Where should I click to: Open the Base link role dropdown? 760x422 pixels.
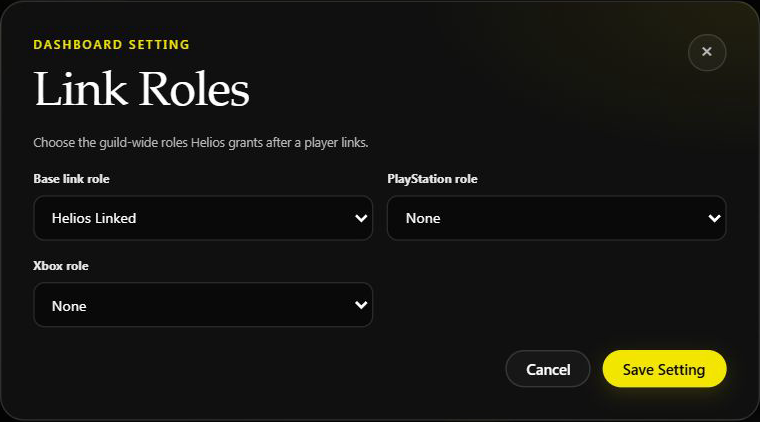pyautogui.click(x=203, y=218)
